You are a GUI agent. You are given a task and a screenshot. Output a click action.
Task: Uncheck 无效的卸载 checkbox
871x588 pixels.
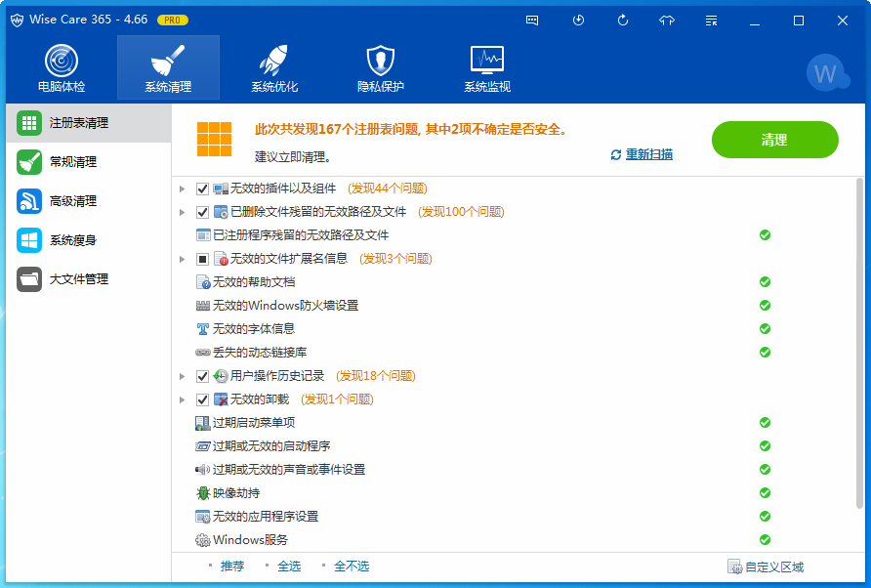click(x=203, y=399)
